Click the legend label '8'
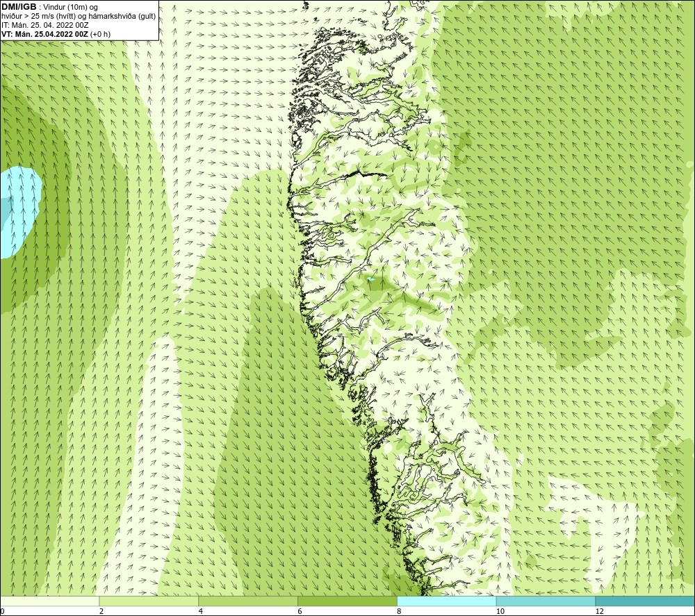The width and height of the screenshot is (695, 616). 399,611
